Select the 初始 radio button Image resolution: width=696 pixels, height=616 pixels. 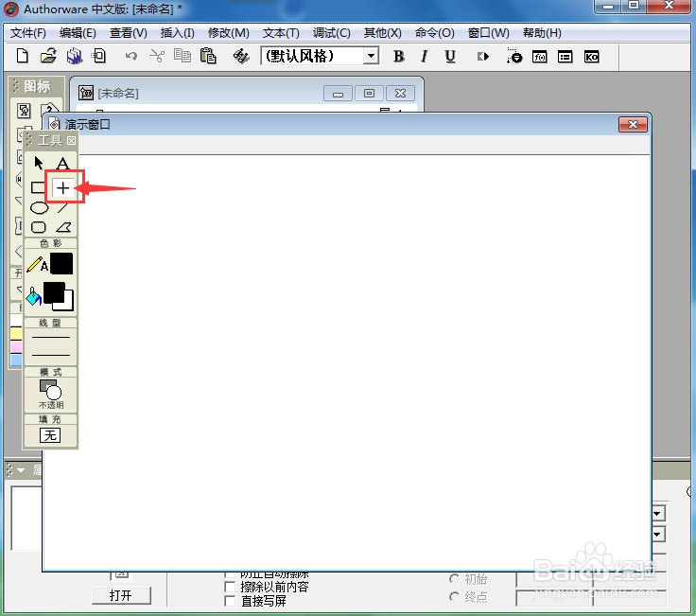tap(454, 579)
